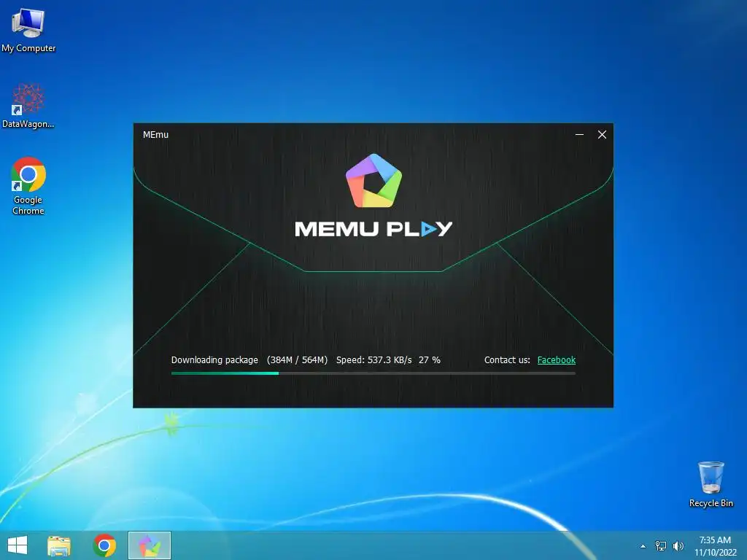Screen dimensions: 747x560
Task: Open the volume speaker tray icon
Action: (678, 546)
